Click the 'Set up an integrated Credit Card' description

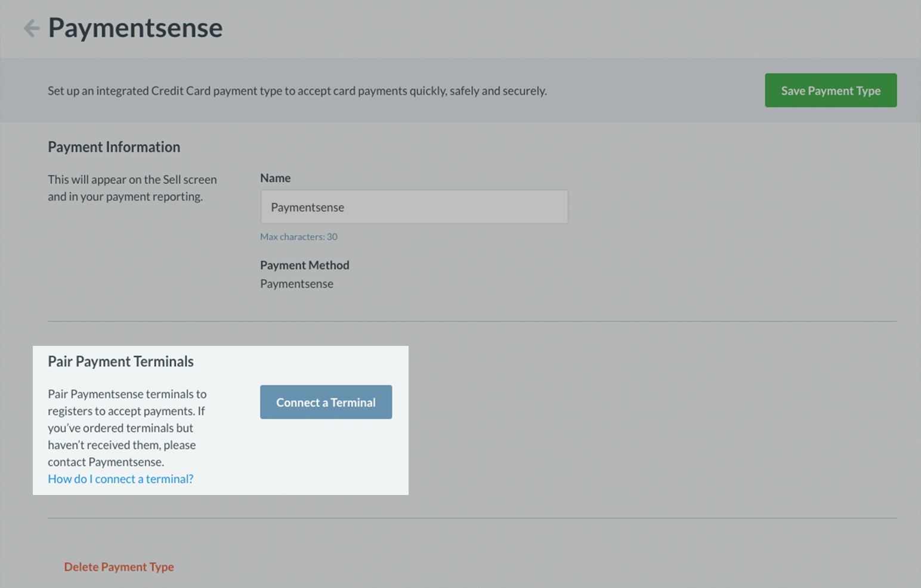297,91
